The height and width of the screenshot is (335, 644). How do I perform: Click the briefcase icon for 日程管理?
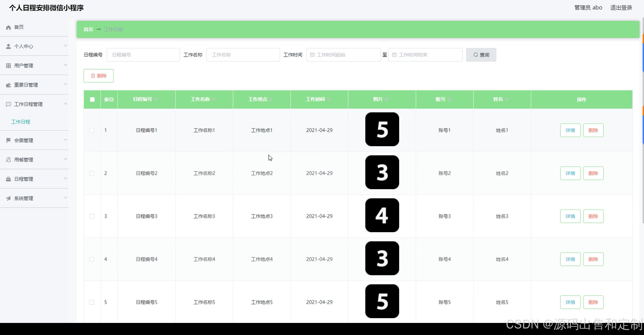click(x=8, y=179)
